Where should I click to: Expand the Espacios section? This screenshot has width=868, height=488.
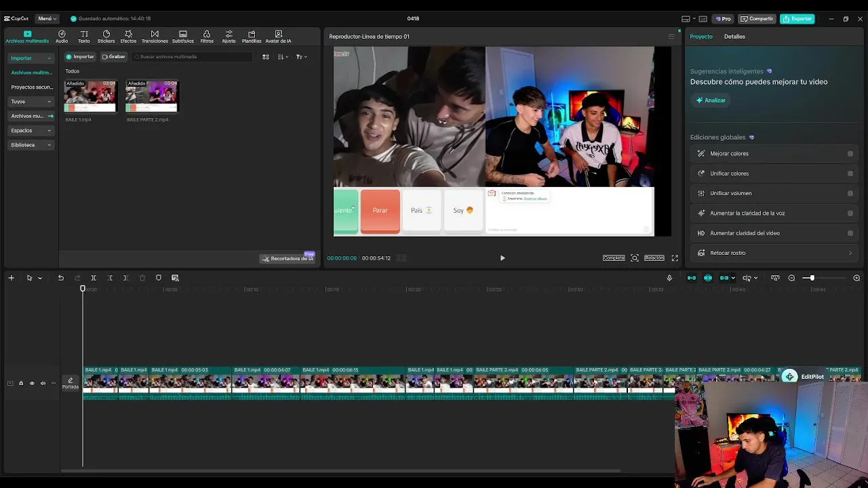[x=49, y=130]
